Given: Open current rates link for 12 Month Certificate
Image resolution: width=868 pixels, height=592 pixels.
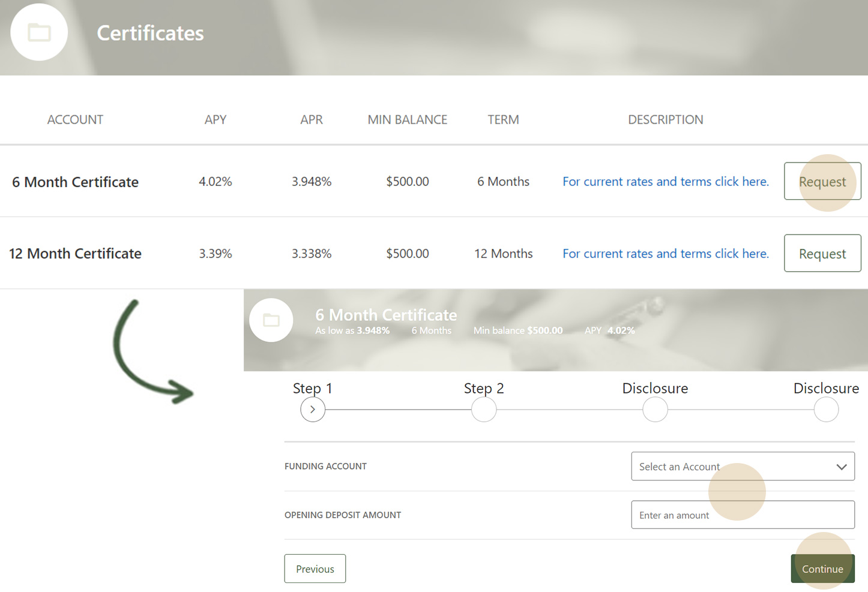Looking at the screenshot, I should 666,253.
